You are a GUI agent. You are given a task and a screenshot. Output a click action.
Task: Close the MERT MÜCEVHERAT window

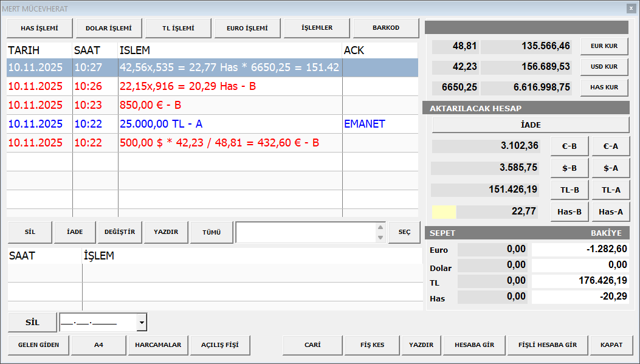click(630, 8)
